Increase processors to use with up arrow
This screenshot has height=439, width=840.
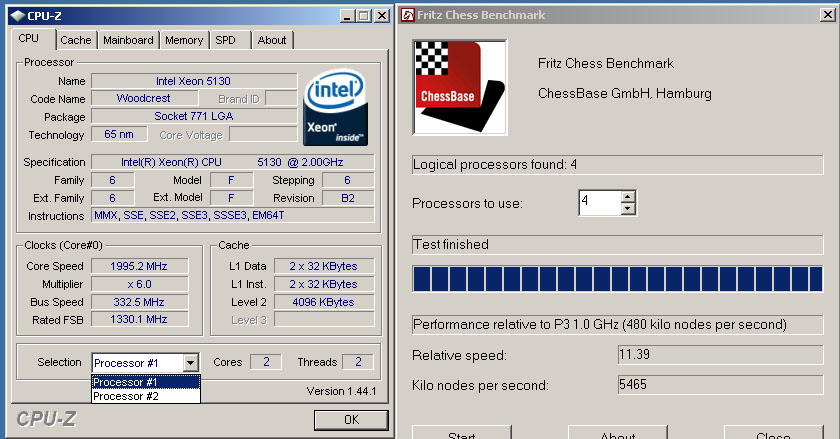click(x=628, y=196)
